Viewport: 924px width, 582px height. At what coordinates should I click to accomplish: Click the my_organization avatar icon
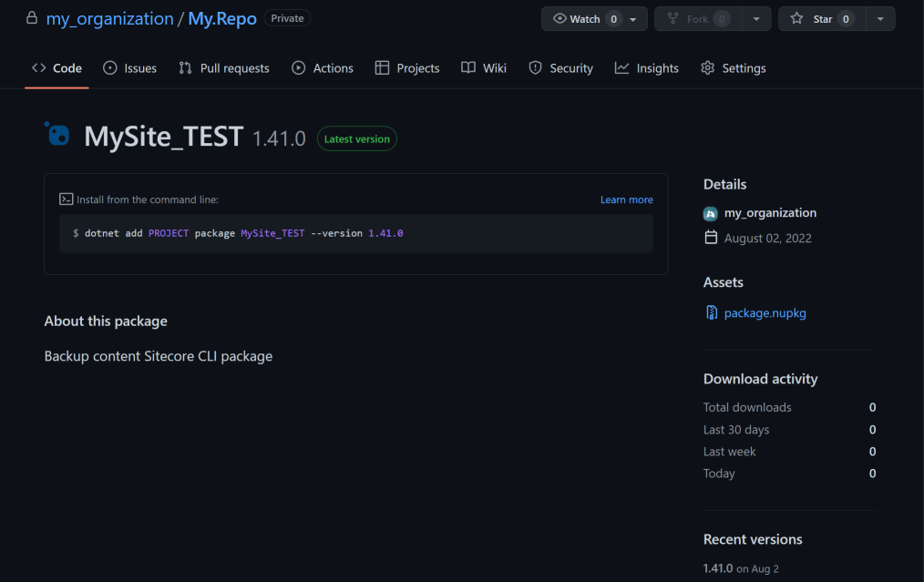[711, 213]
